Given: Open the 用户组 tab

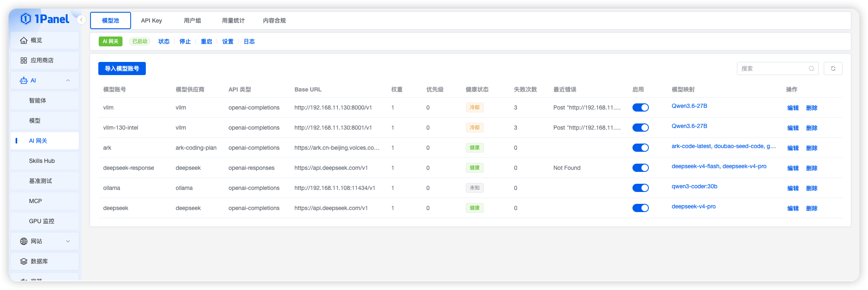Looking at the screenshot, I should click(x=193, y=21).
